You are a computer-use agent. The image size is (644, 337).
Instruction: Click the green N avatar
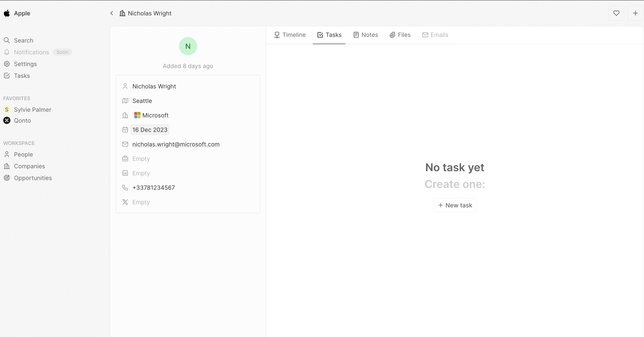click(x=188, y=46)
